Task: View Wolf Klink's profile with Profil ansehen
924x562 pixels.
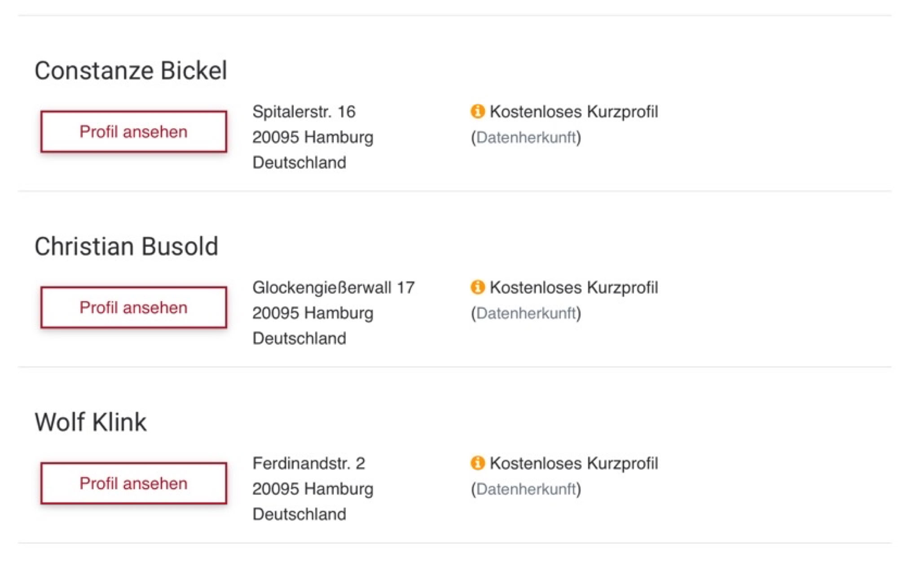Action: point(133,483)
